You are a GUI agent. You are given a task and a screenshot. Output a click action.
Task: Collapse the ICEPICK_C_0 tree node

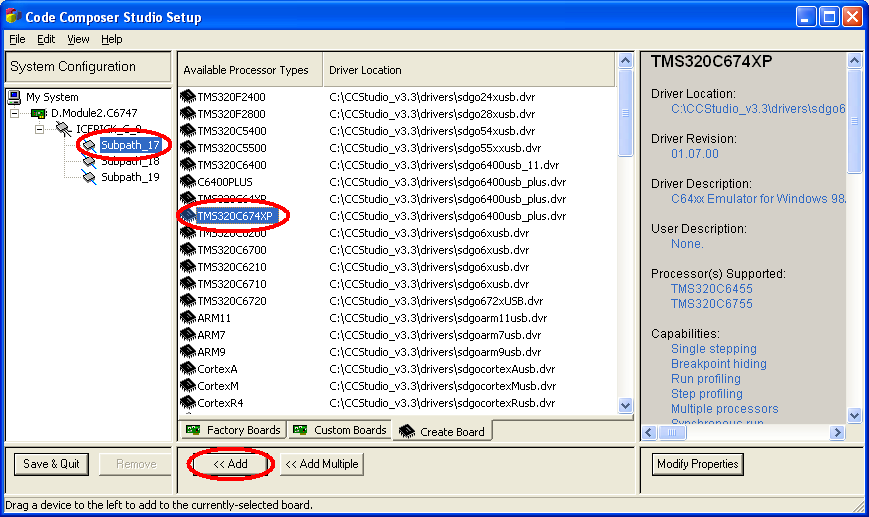click(x=39, y=130)
